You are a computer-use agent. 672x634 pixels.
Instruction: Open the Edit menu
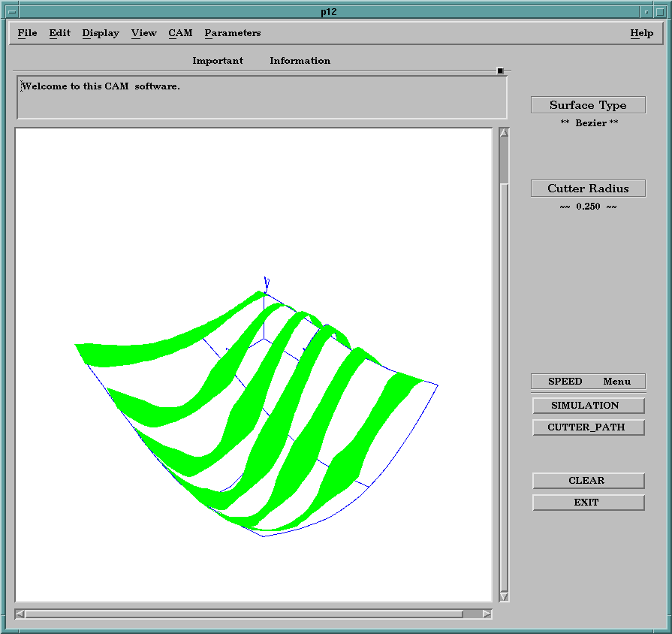pos(59,33)
